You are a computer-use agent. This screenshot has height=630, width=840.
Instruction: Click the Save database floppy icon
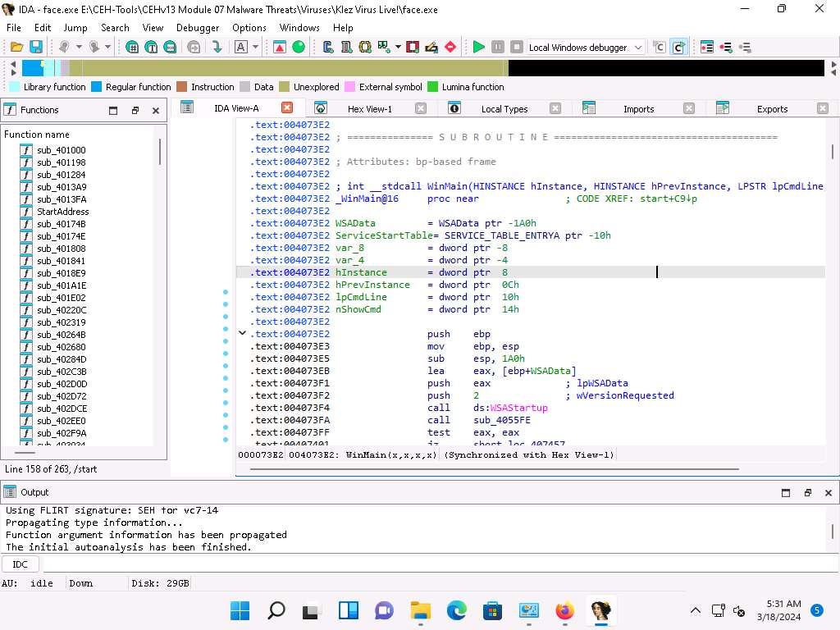point(36,48)
